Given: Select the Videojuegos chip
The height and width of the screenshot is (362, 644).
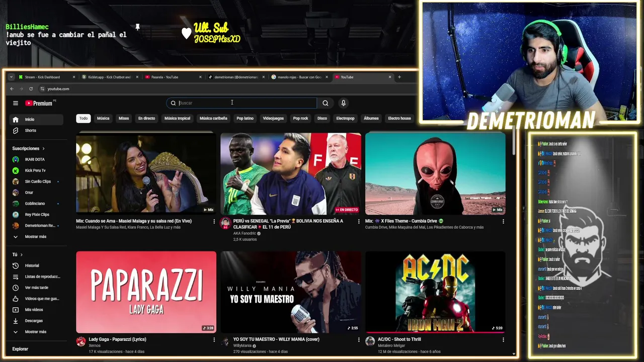Looking at the screenshot, I should coord(273,119).
